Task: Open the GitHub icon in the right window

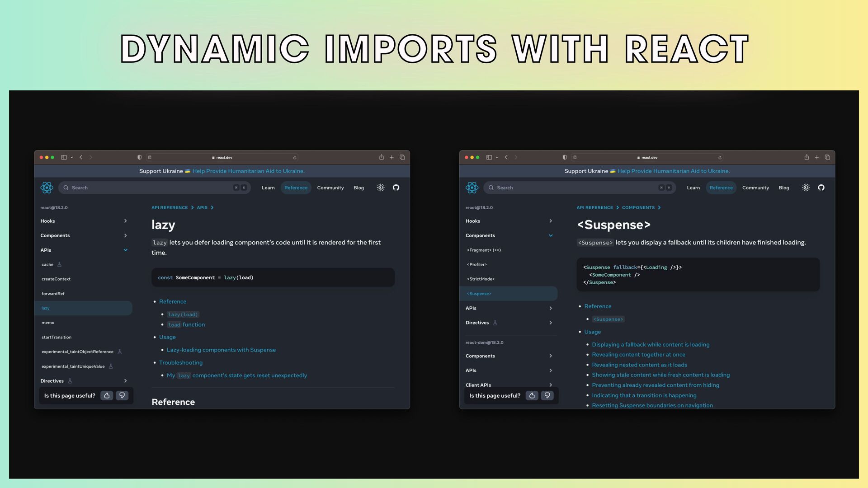Action: pos(821,188)
